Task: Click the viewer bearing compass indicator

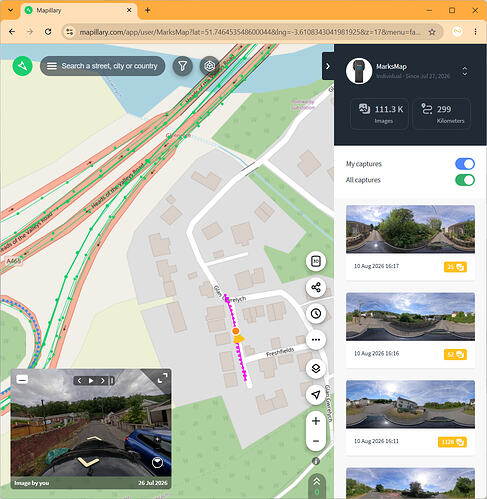Action: point(157,462)
